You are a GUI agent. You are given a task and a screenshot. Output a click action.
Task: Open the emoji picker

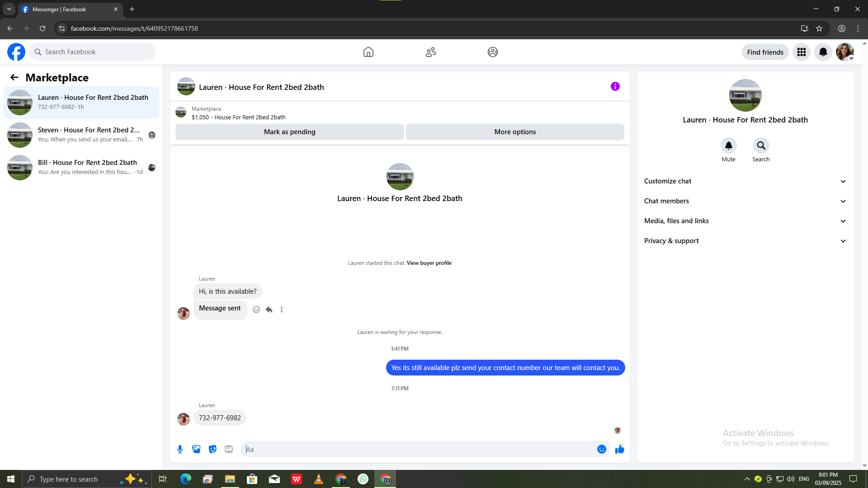coord(602,449)
